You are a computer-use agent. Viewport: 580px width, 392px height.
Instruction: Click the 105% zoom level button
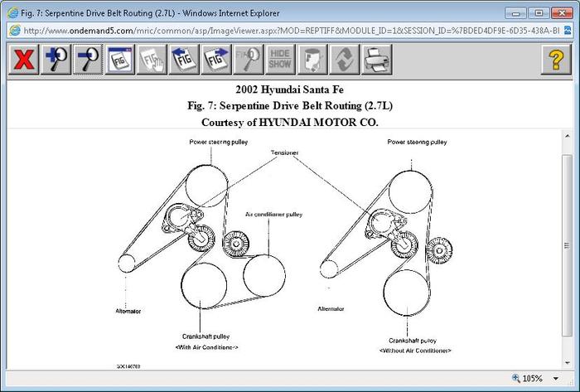(528, 378)
